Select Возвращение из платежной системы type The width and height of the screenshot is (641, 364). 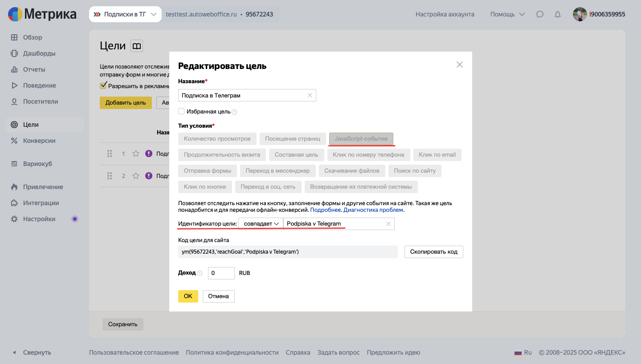[361, 187]
